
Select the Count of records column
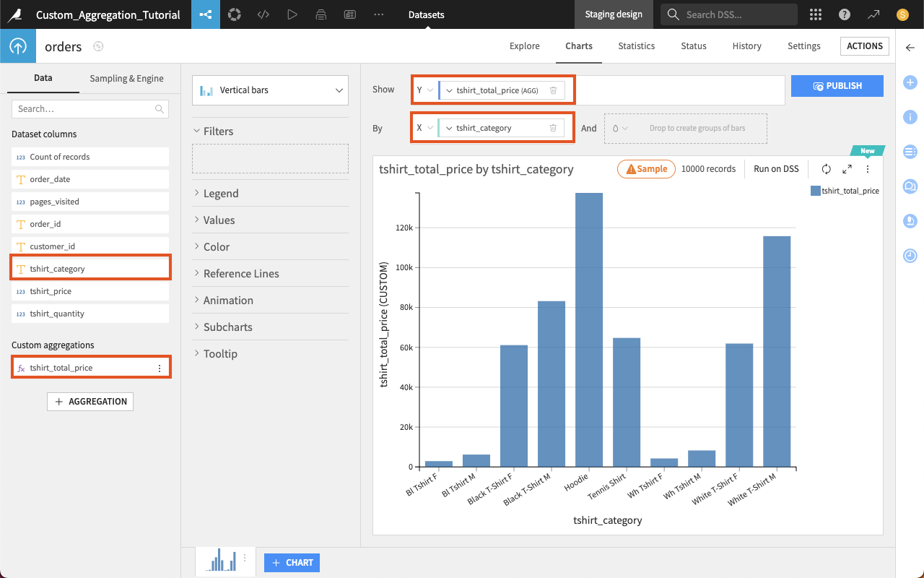[x=90, y=157]
